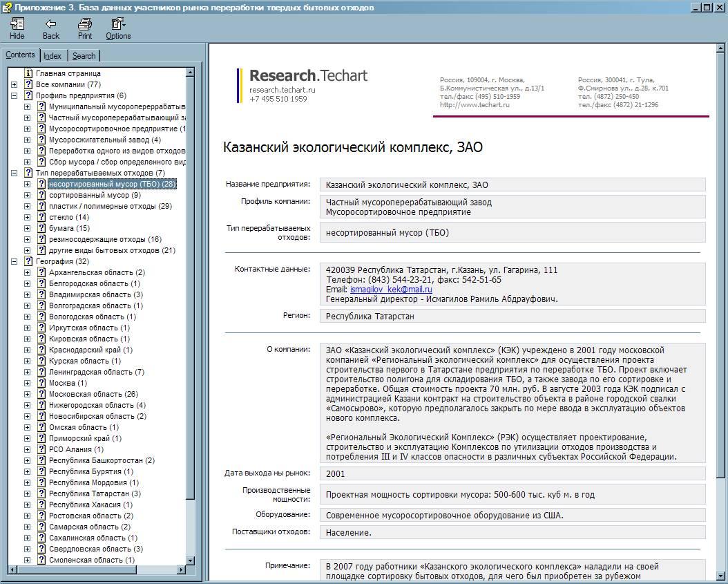The image size is (728, 584).
Task: Collapse Тип перерабатываемых отходов (7) node
Action: [15, 173]
